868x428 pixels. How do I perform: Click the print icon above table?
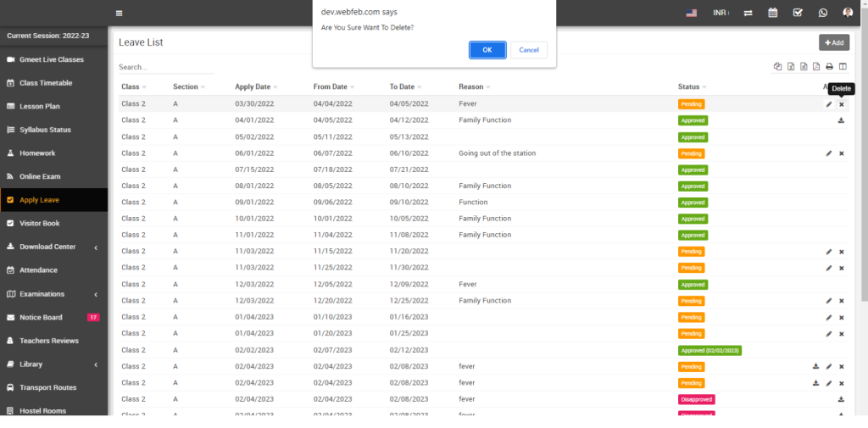click(829, 67)
